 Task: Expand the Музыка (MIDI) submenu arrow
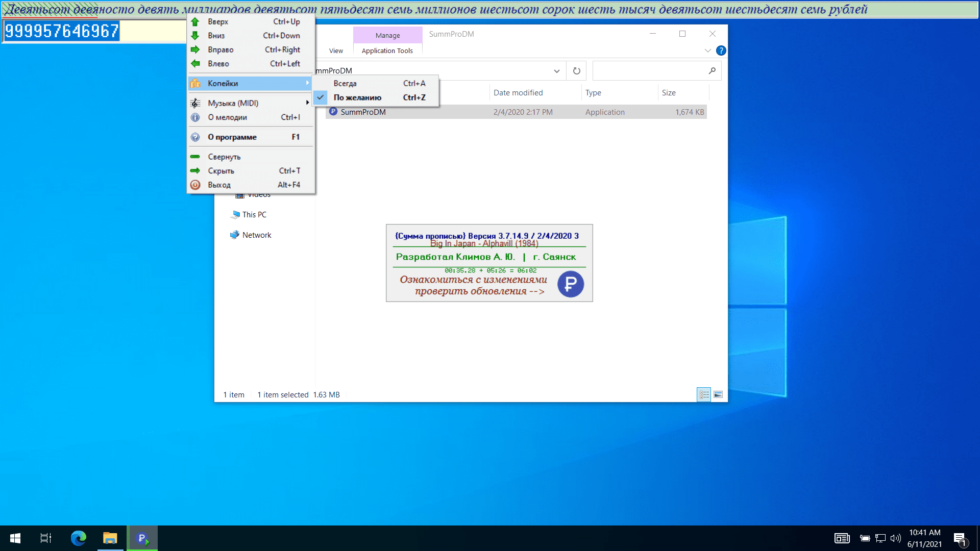pos(307,103)
